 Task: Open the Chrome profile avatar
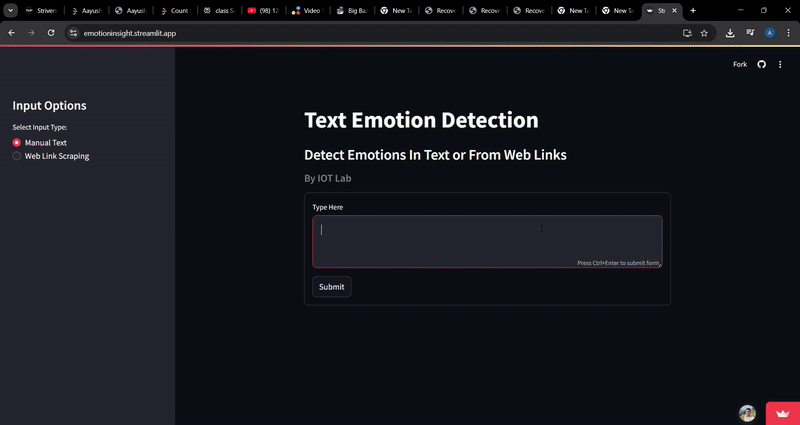[770, 33]
